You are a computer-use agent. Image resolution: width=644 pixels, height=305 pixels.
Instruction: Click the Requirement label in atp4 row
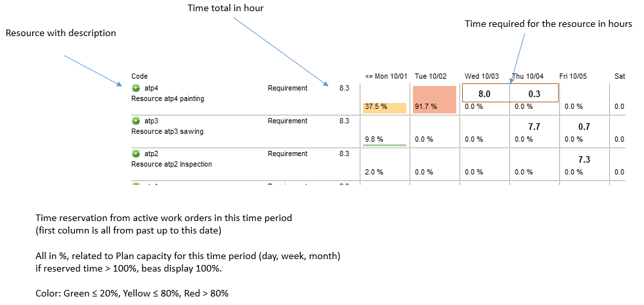pos(288,88)
